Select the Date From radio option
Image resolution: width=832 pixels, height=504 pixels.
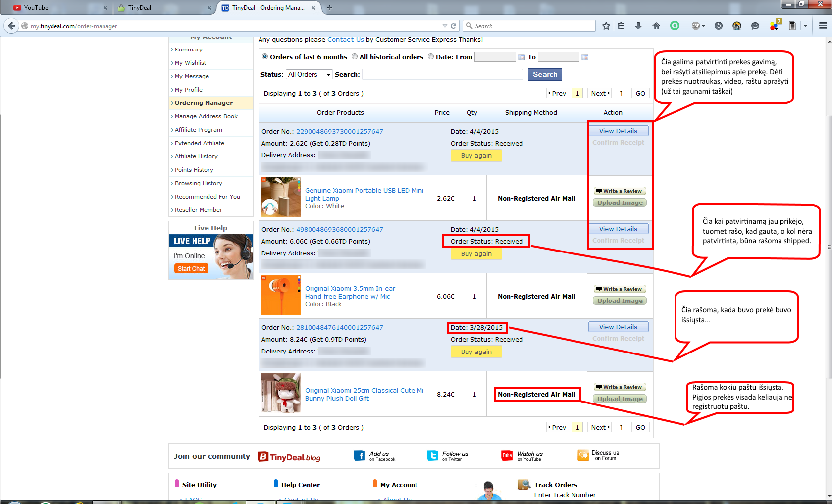click(431, 57)
